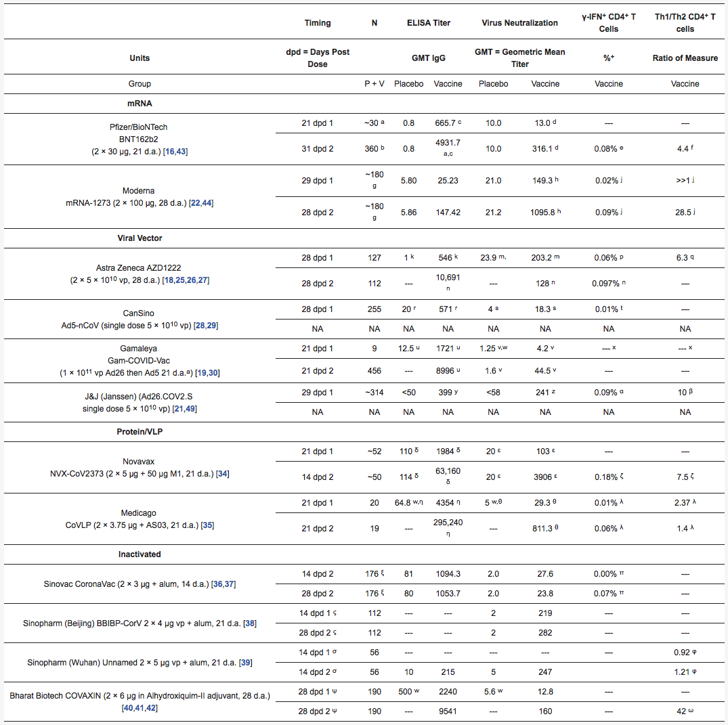728x725 pixels.
Task: Click the 'Medicago' vaccine name
Action: 138,513
